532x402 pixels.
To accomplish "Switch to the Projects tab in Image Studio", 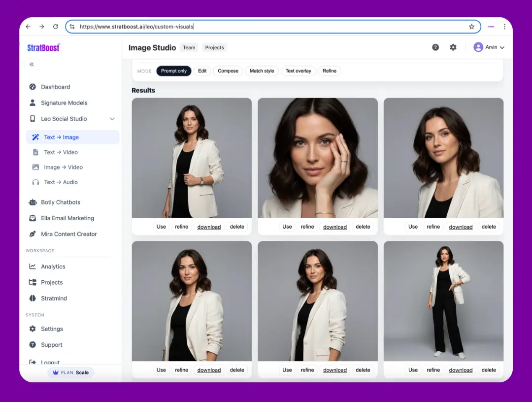I will [214, 47].
